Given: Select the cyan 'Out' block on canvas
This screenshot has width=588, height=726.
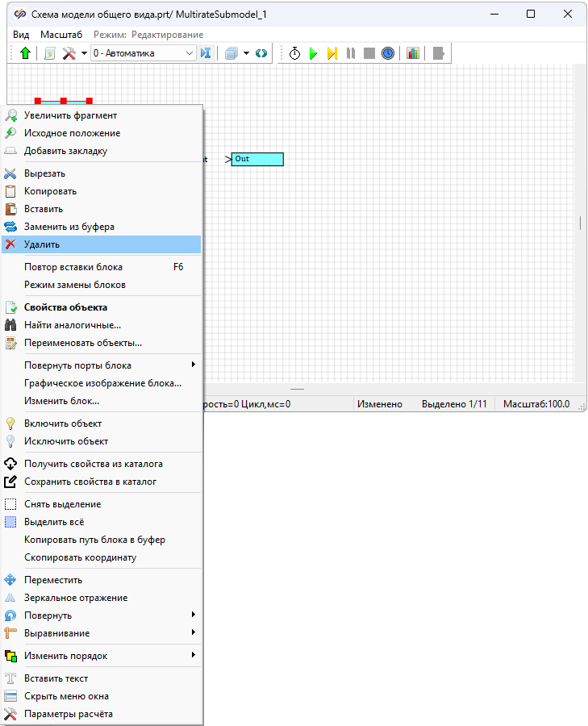Looking at the screenshot, I should click(257, 159).
